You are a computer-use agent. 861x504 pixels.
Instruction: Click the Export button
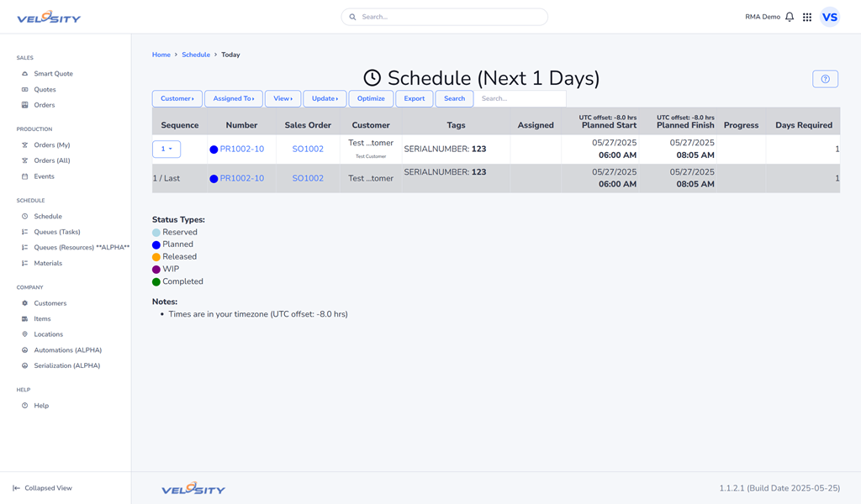415,99
